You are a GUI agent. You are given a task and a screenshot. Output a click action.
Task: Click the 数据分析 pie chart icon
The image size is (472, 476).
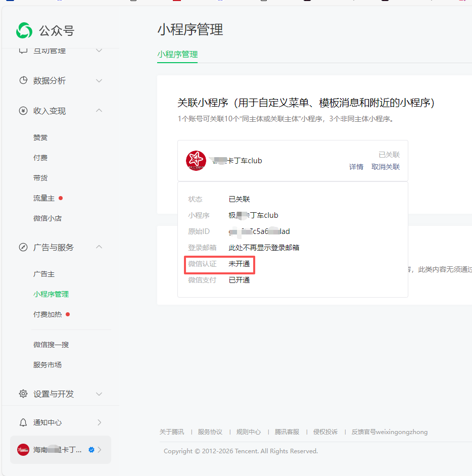[23, 80]
